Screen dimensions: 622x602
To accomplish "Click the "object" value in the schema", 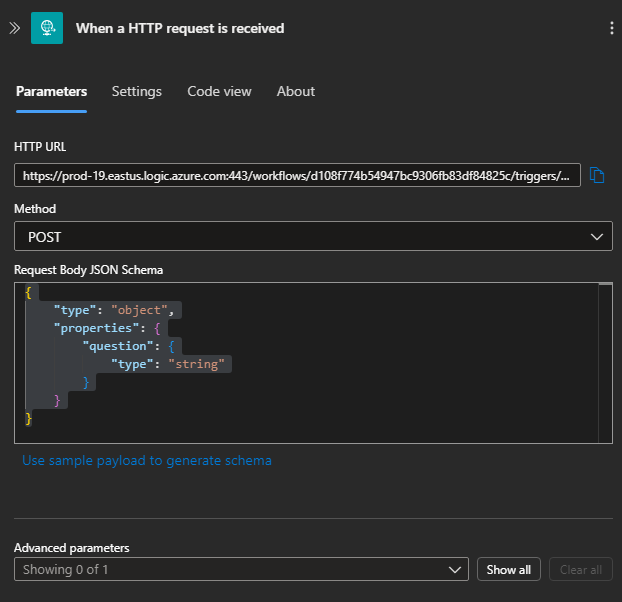I will click(139, 310).
